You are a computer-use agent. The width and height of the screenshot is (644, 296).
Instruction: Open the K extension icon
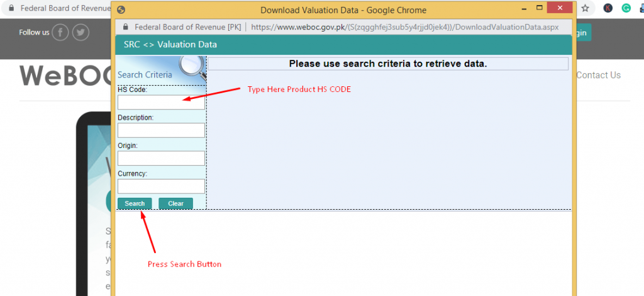click(x=608, y=8)
